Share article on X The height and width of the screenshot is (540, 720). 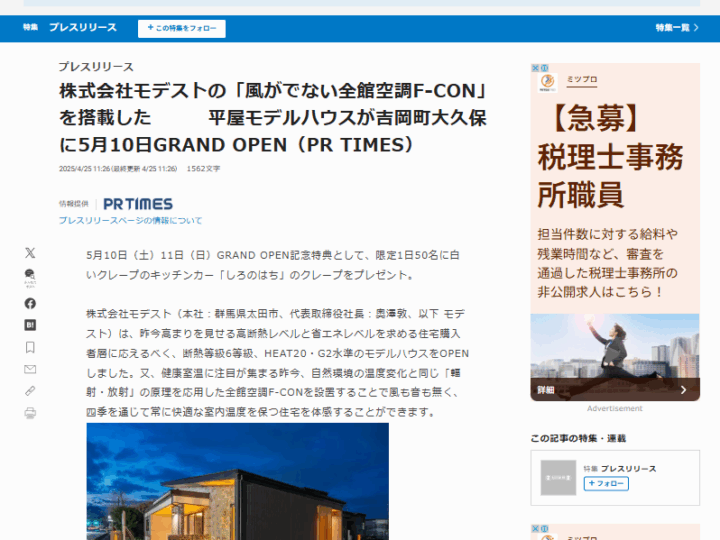30,253
